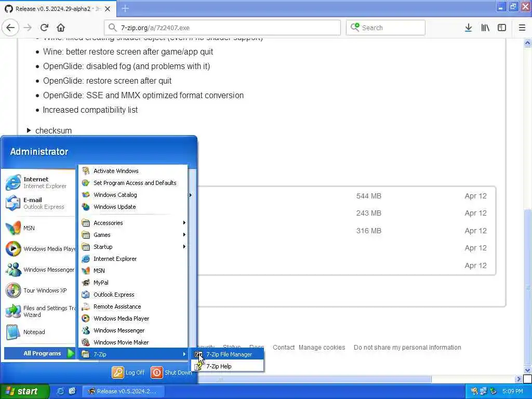Switch to the Release v0.5.2024 taskbar window
The image size is (532, 399).
click(x=124, y=391)
